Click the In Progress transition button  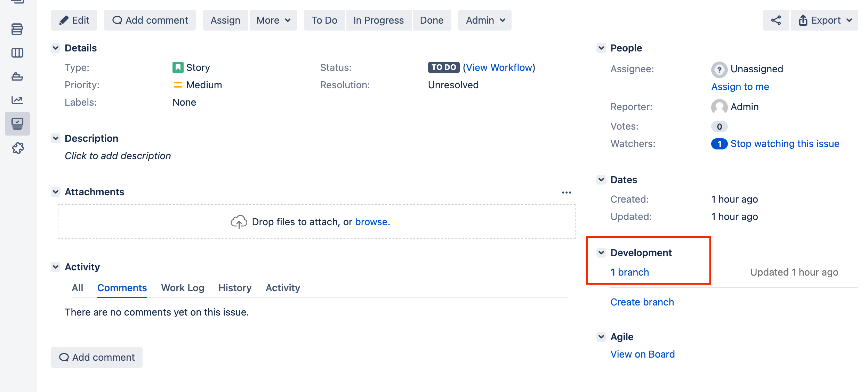[x=378, y=20]
